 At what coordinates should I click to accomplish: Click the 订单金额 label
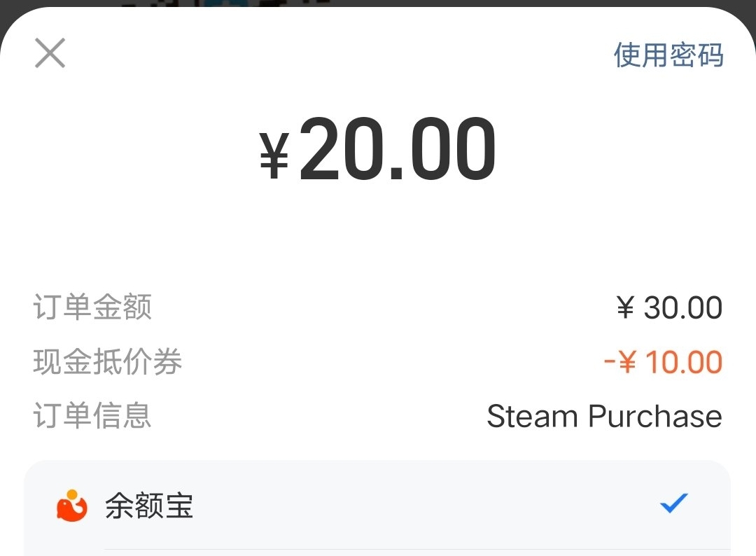pyautogui.click(x=92, y=307)
